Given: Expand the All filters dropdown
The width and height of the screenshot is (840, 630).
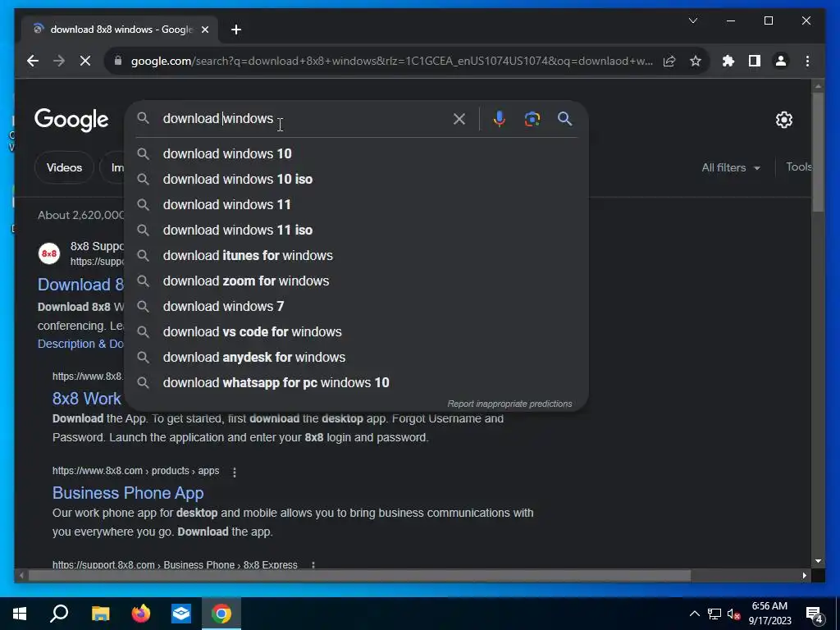Looking at the screenshot, I should [x=731, y=167].
